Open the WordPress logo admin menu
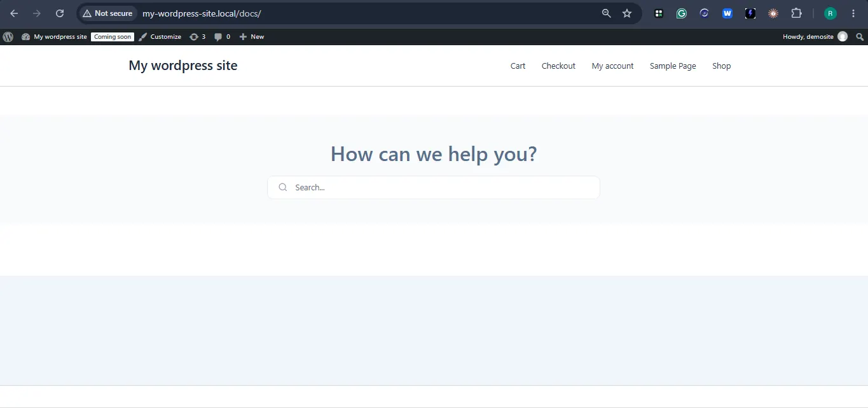Viewport: 868px width, 408px height. (x=8, y=37)
